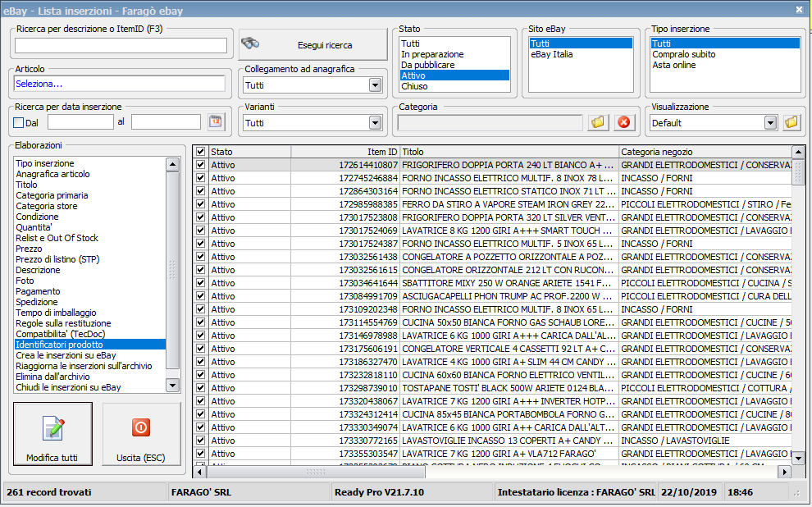Click the table vertical scroll-down arrow
The height and width of the screenshot is (507, 812).
798,458
